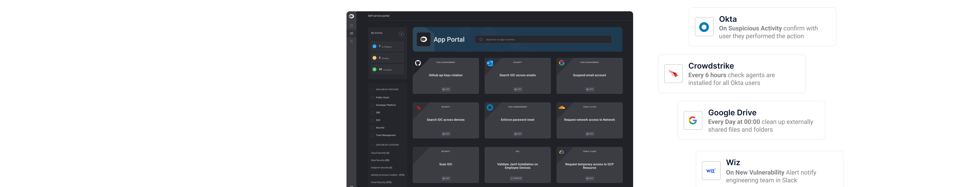Image resolution: width=980 pixels, height=187 pixels.
Task: Click the Outlook icon on Search IOC across emails
Action: tap(490, 63)
